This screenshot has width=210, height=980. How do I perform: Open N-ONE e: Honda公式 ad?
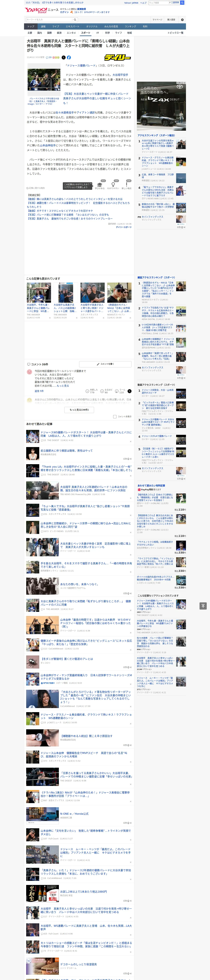(74, 814)
